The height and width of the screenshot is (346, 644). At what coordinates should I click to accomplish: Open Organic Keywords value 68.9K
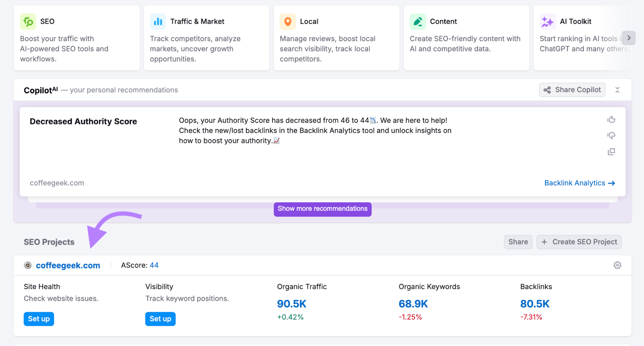click(413, 304)
